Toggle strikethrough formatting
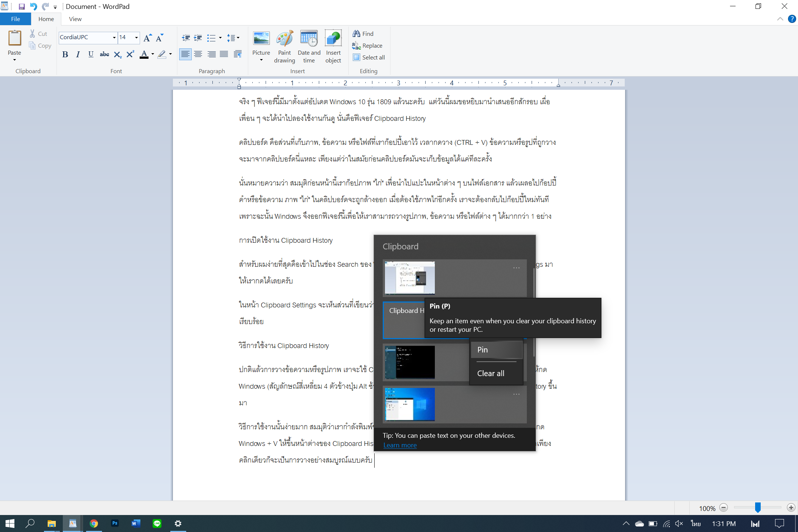Viewport: 798px width, 532px height. pyautogui.click(x=104, y=54)
